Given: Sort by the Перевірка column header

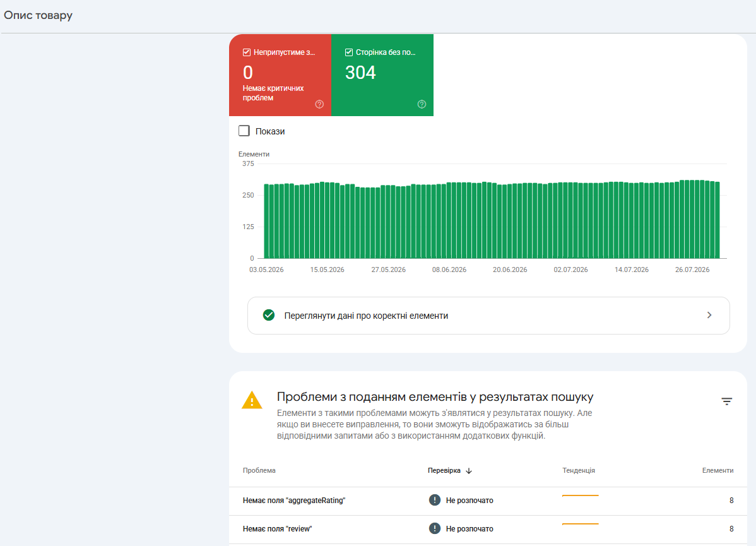Looking at the screenshot, I should pyautogui.click(x=444, y=470).
